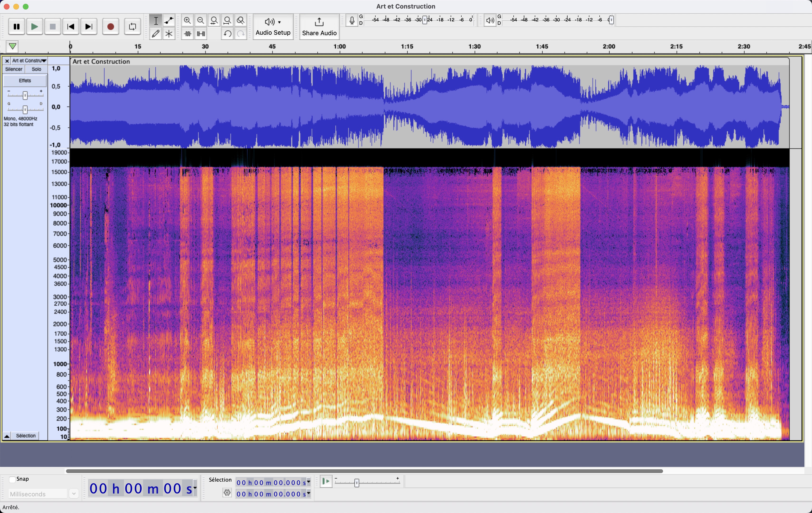Start recording with the Record button
The height and width of the screenshot is (513, 812).
[111, 27]
